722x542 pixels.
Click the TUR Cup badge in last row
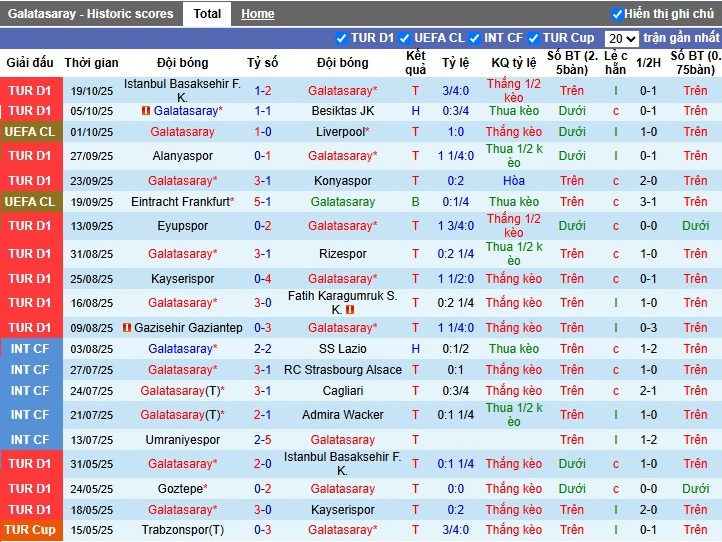coord(29,530)
